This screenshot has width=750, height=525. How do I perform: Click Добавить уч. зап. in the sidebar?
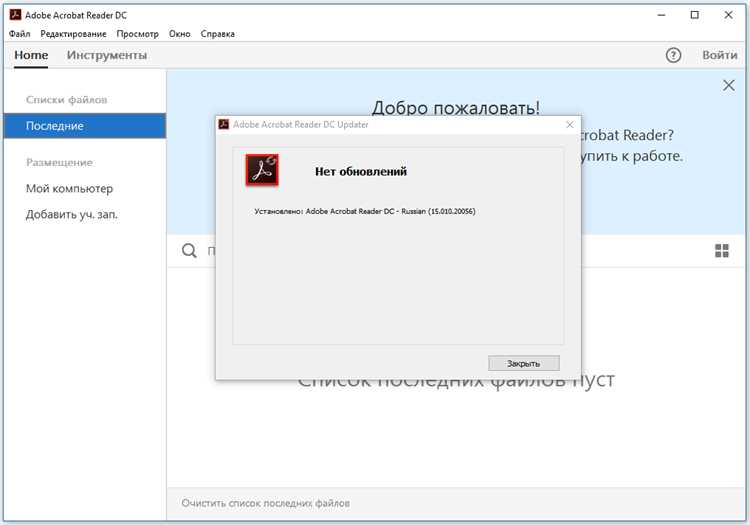coord(72,215)
